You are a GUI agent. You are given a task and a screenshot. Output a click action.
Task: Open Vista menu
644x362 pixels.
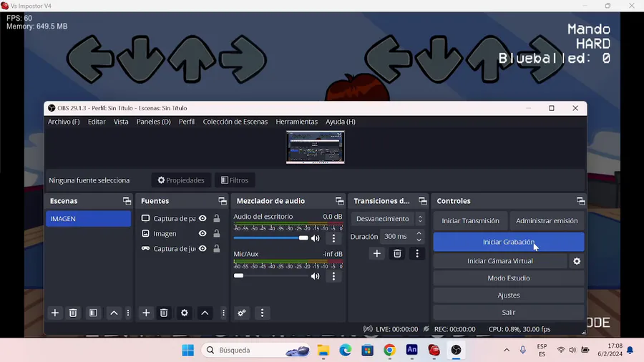(x=121, y=122)
